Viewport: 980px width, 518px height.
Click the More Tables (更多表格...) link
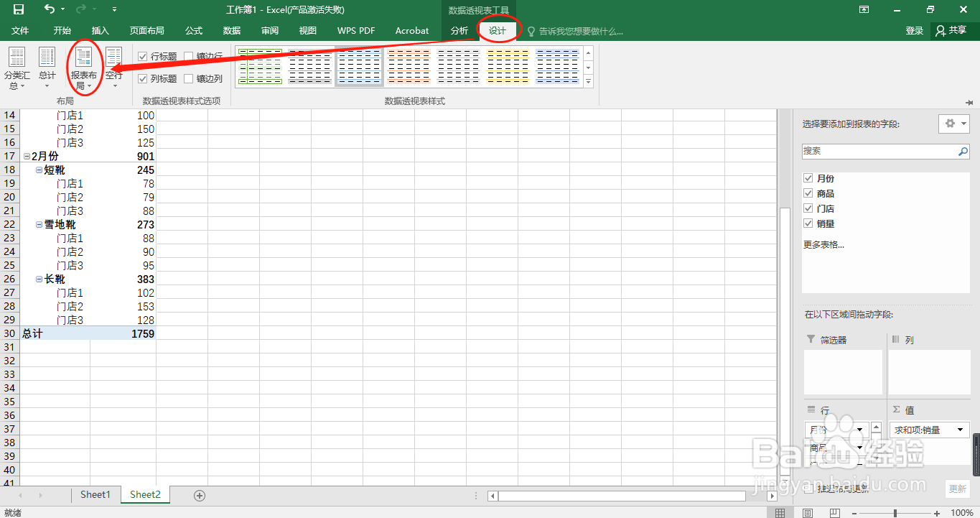[x=823, y=244]
